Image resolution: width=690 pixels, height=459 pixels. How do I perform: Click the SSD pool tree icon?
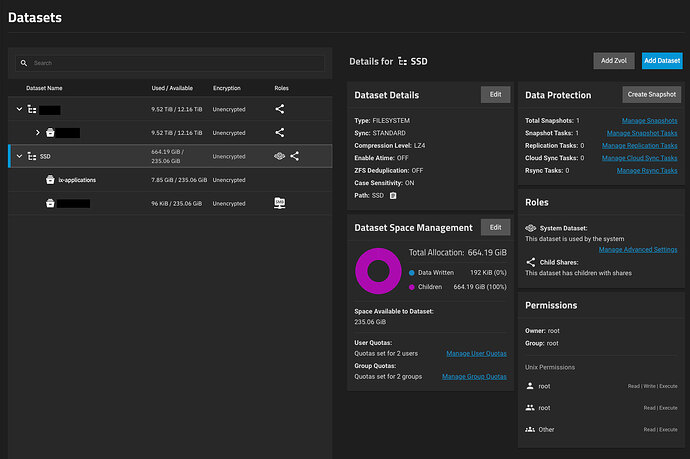click(32, 156)
